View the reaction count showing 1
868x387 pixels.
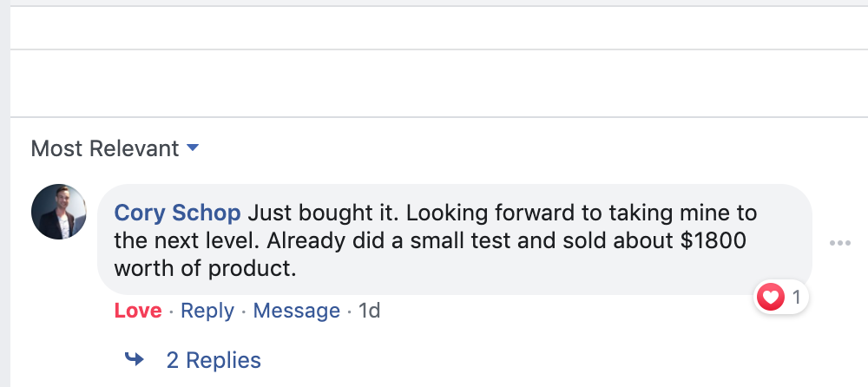point(796,298)
